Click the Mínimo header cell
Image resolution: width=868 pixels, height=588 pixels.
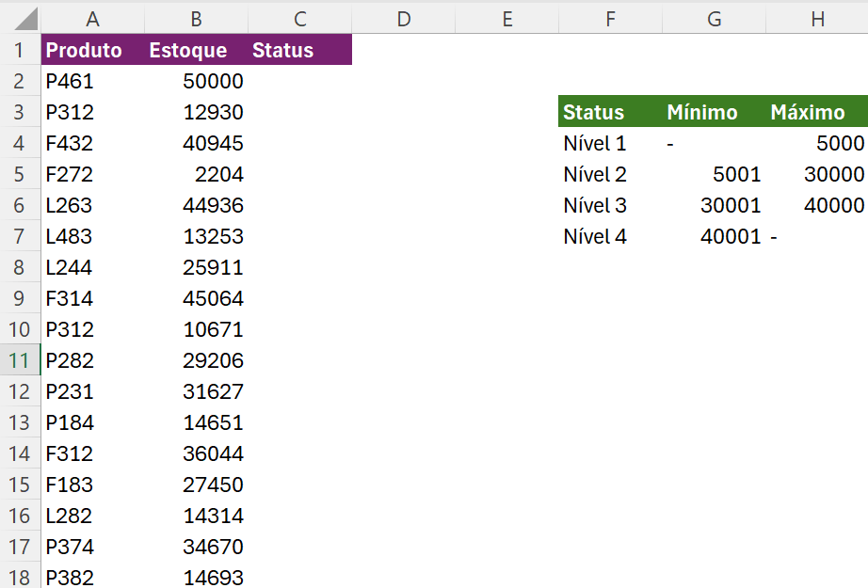tap(715, 112)
